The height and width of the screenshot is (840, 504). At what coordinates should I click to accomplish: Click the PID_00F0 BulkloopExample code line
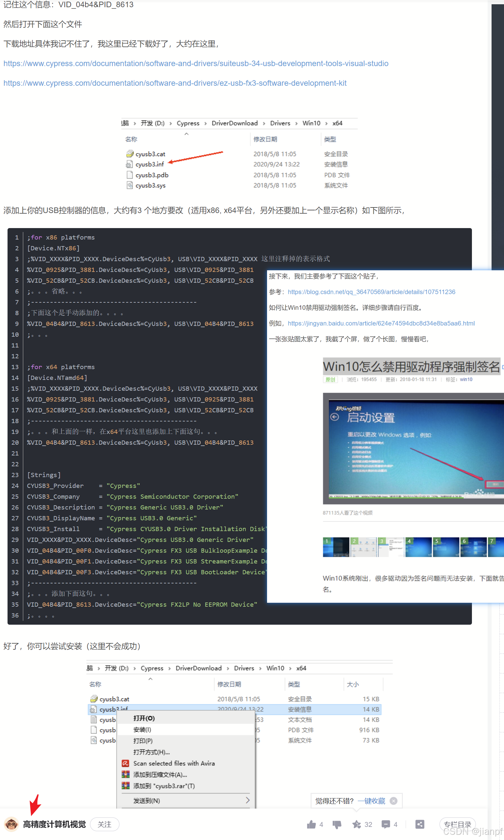147,550
